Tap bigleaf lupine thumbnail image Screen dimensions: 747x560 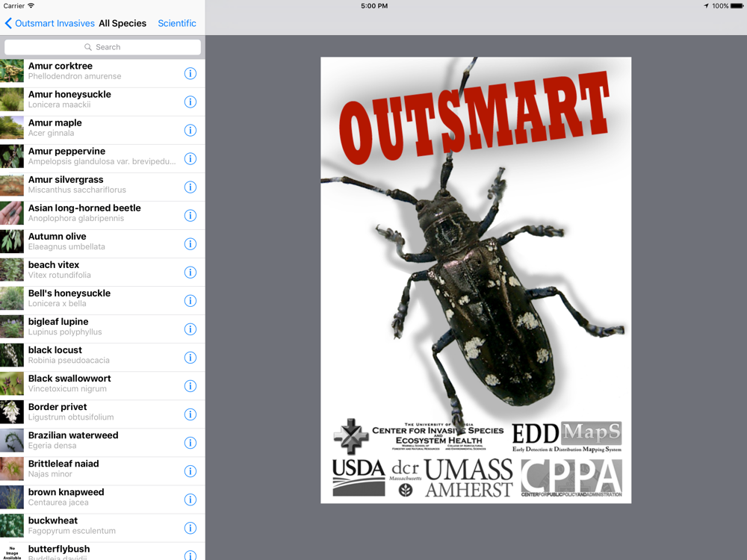coord(11,327)
